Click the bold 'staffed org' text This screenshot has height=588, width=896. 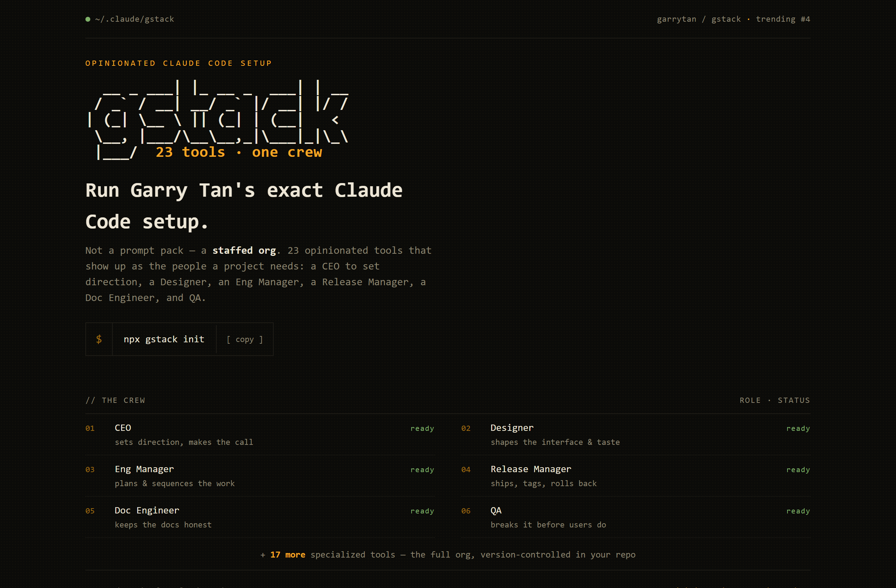coord(244,250)
